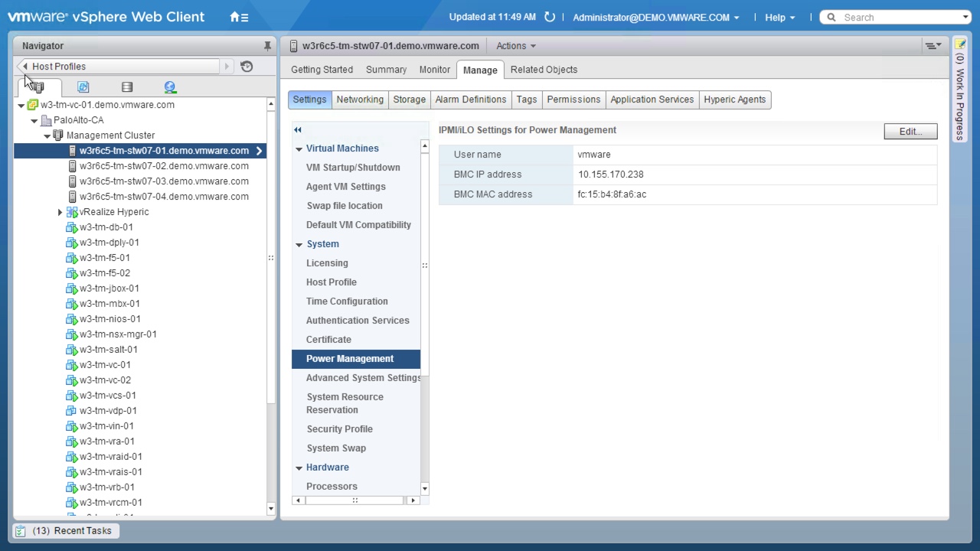
Task: Open the Actions dropdown menu
Action: (515, 46)
